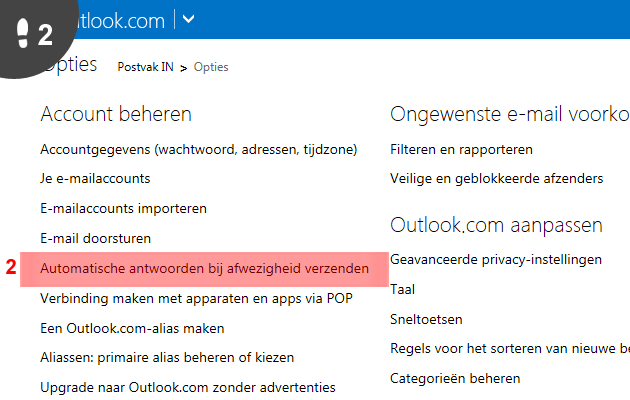The image size is (630, 400).
Task: Select Automatische antwoorden bij afwezigheid verzenden
Action: click(x=205, y=268)
